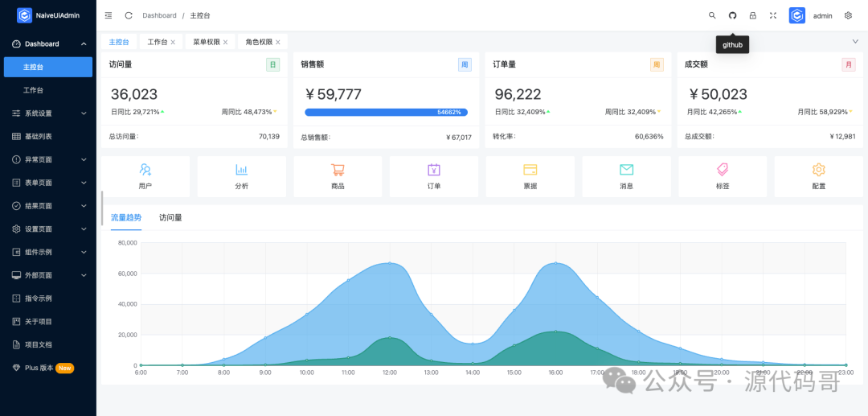Screen dimensions: 868x416
Task: Open the tabs dropdown chevron at right
Action: tap(855, 42)
